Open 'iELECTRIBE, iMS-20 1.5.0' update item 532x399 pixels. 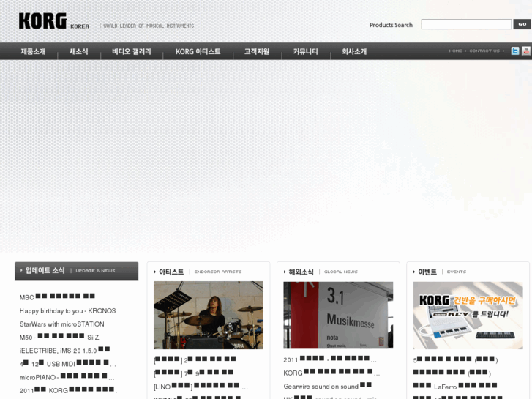64,351
